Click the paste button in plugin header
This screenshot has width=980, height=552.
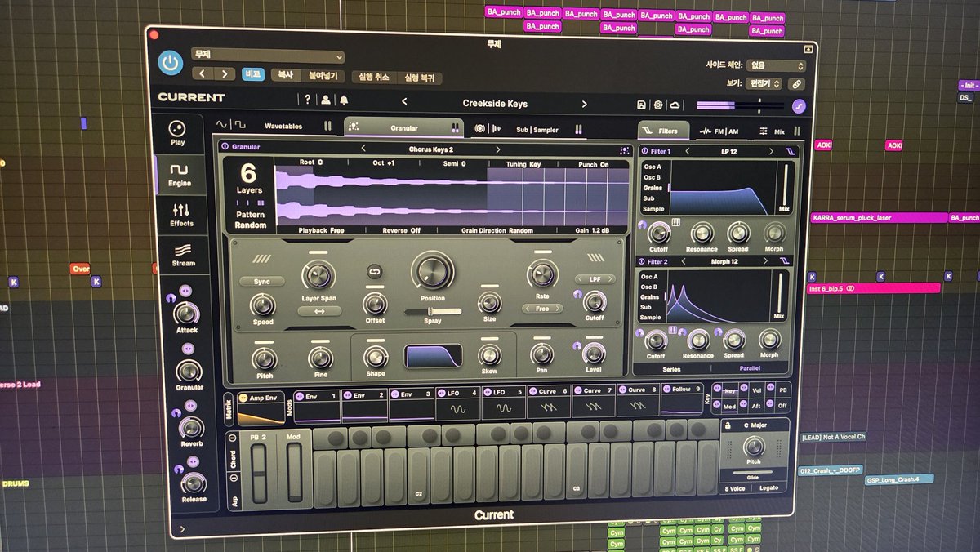coord(323,76)
